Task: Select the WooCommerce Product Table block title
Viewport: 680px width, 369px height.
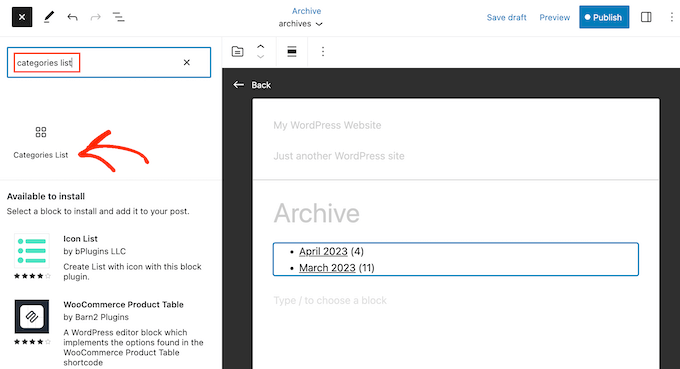Action: pyautogui.click(x=123, y=304)
